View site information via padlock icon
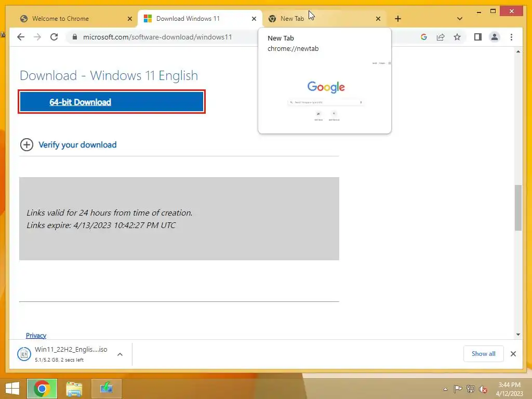 pos(75,37)
